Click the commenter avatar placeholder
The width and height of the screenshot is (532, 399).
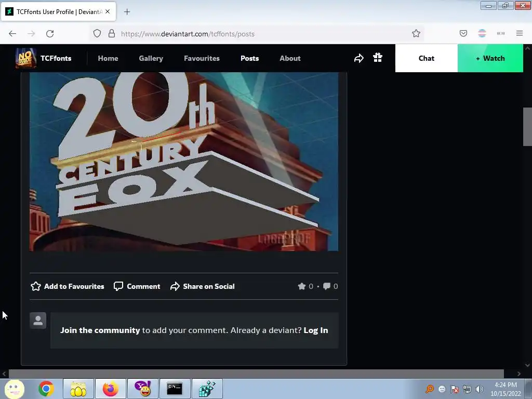click(x=38, y=321)
